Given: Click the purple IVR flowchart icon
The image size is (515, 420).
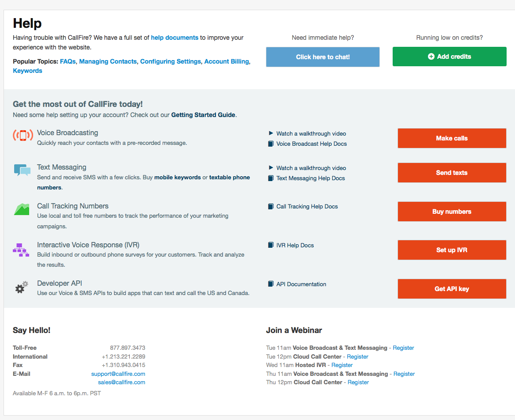Looking at the screenshot, I should (21, 250).
